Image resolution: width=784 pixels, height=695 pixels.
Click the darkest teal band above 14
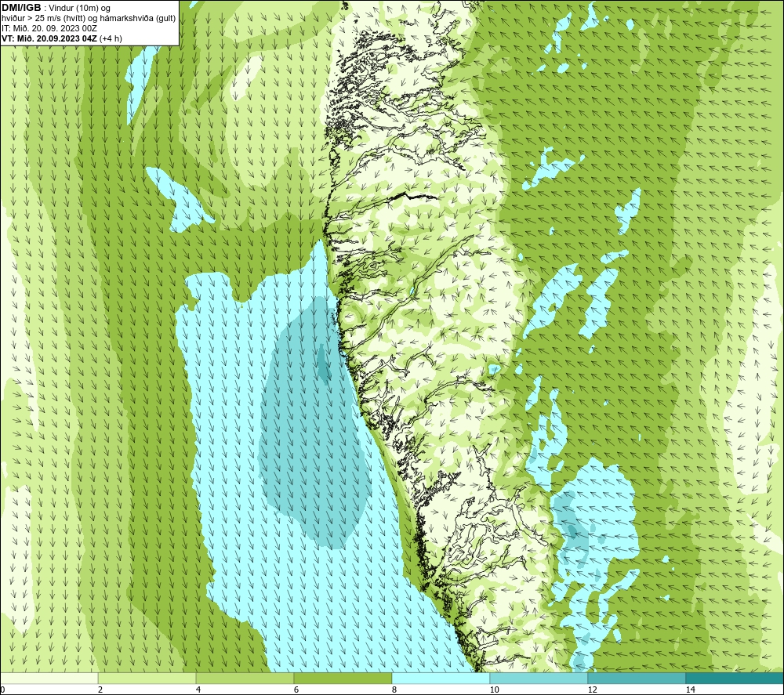click(735, 679)
